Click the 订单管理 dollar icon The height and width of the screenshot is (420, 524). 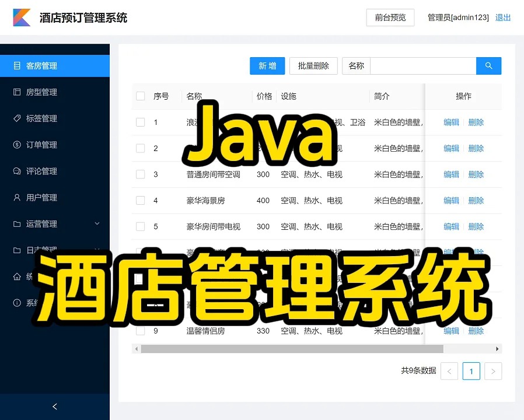click(16, 145)
